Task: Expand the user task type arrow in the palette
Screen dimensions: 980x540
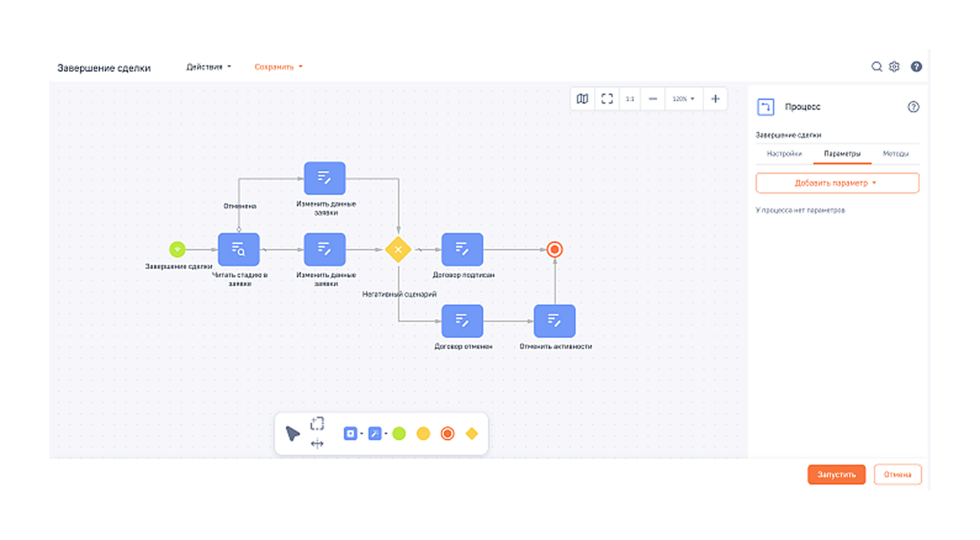Action: 362,434
